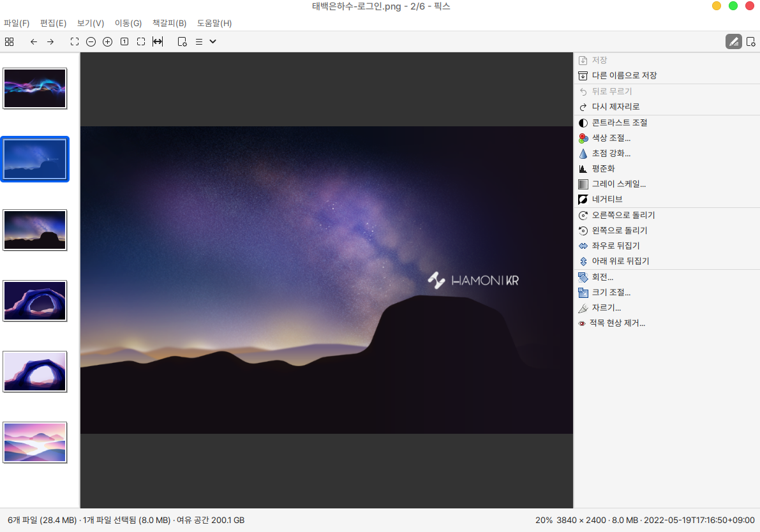Open the 보기(V) menu

91,24
